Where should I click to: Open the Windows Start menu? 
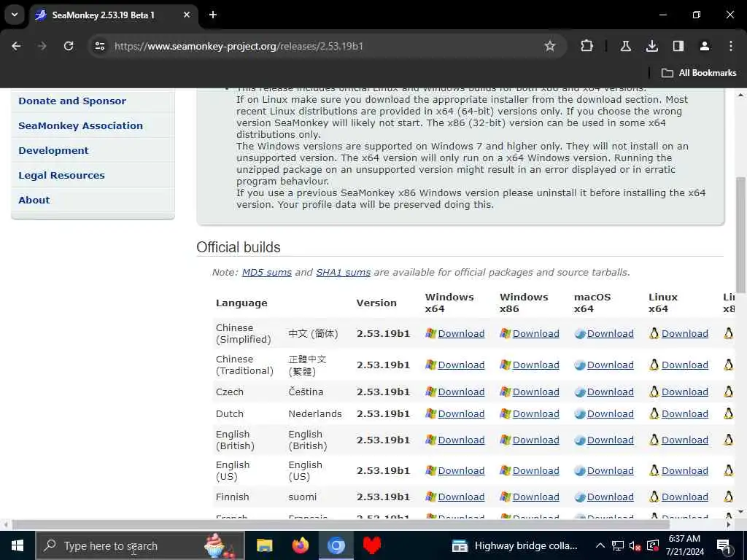pyautogui.click(x=18, y=545)
